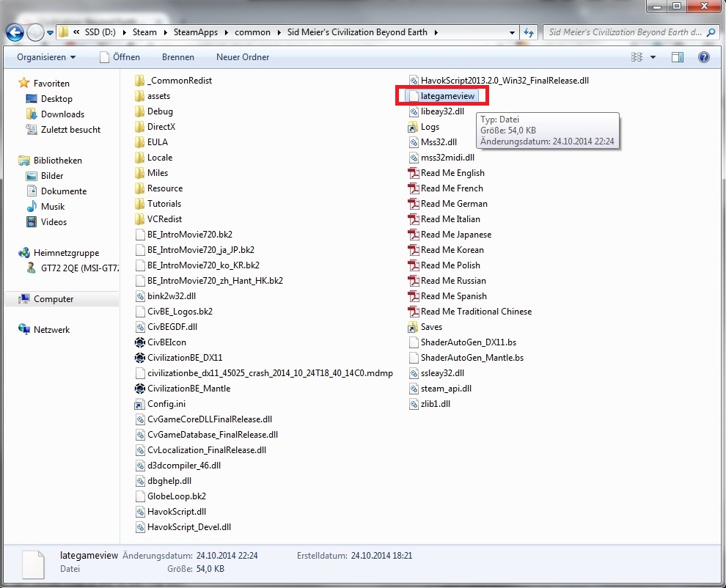Select the lategameview file
This screenshot has height=588, width=726.
coord(441,96)
